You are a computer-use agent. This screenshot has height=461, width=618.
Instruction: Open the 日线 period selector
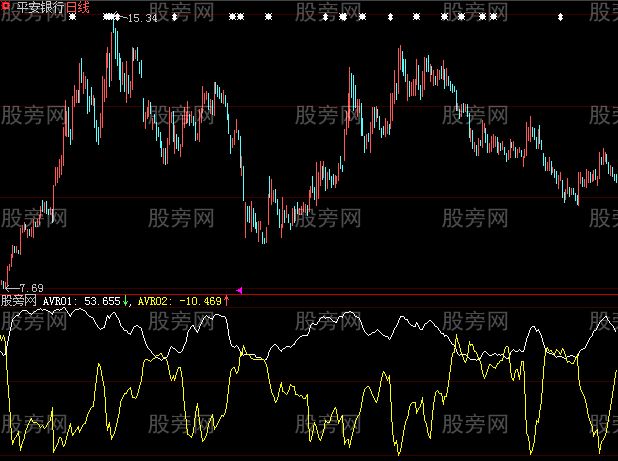coord(77,7)
